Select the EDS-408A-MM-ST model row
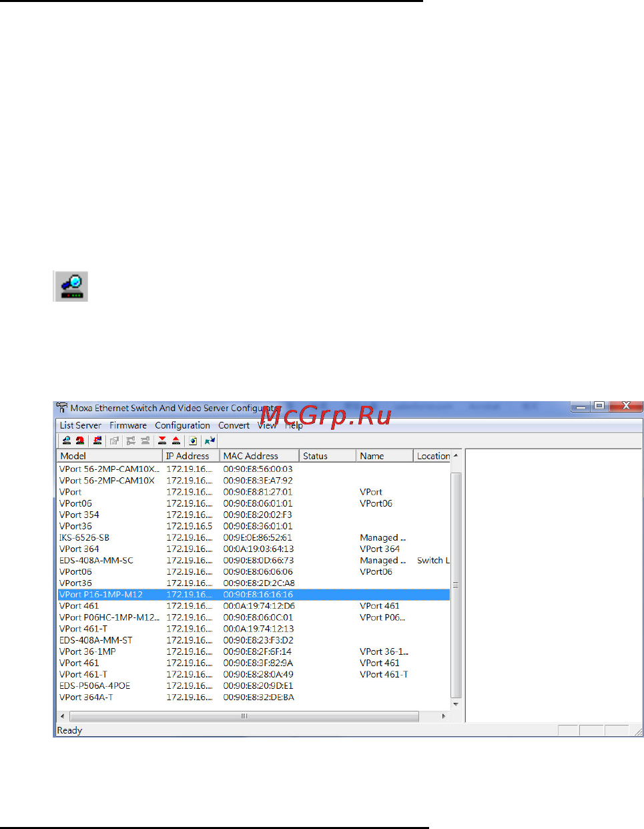The width and height of the screenshot is (644, 829). (95, 640)
